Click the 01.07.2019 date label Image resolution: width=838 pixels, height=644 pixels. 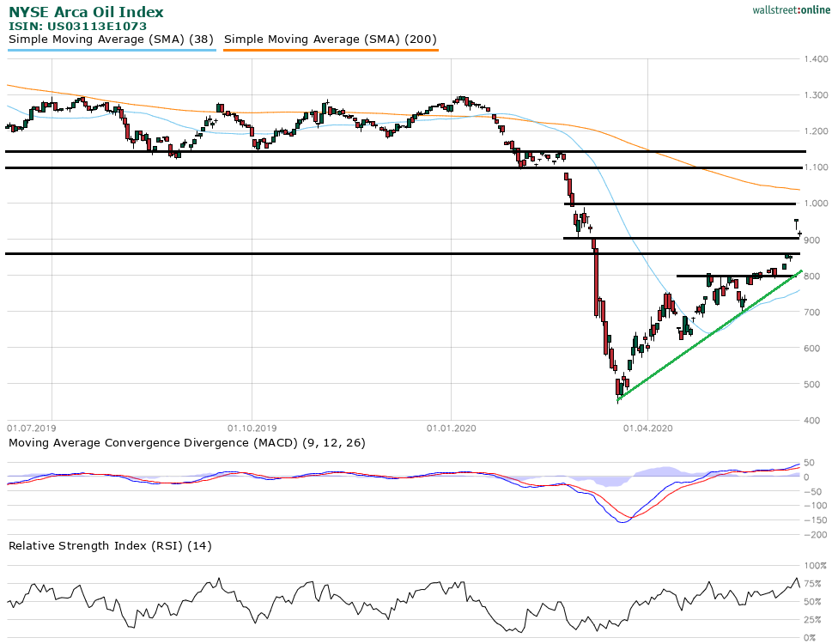point(30,427)
